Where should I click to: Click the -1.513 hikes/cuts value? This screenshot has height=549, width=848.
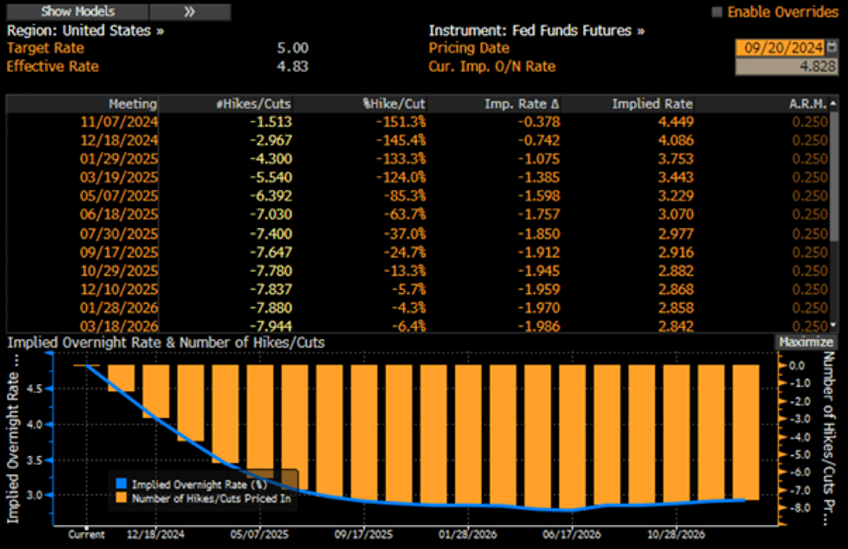[270, 122]
